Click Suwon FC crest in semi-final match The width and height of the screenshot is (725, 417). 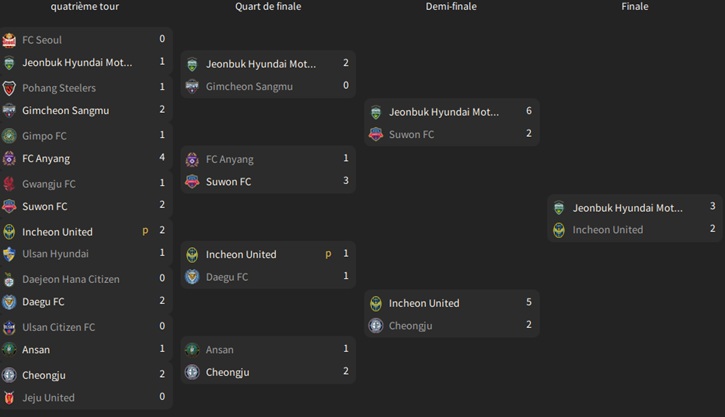376,135
